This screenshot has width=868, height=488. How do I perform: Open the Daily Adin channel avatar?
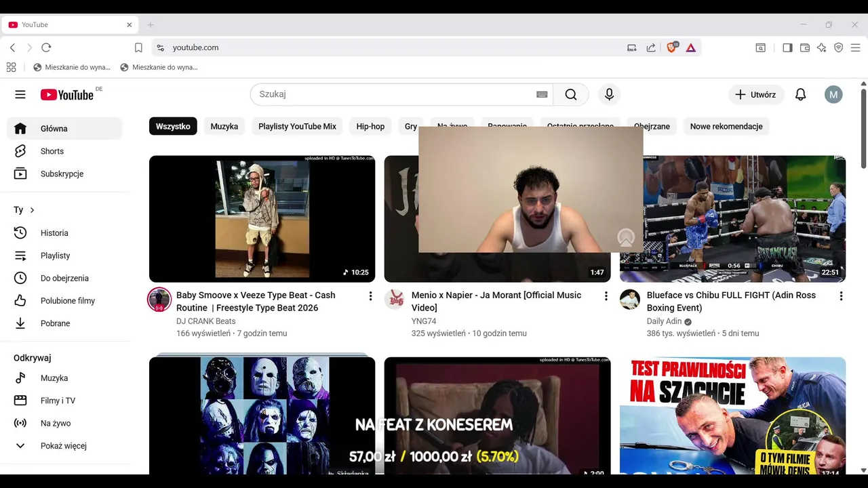(630, 300)
